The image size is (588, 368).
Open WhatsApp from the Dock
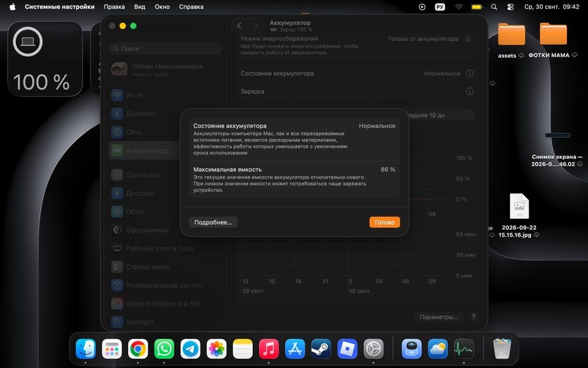[x=164, y=349]
